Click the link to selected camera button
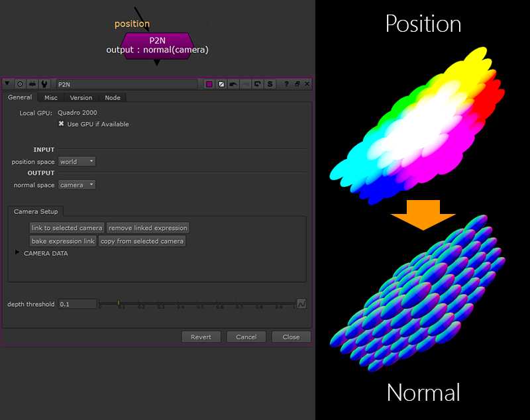 click(x=67, y=228)
